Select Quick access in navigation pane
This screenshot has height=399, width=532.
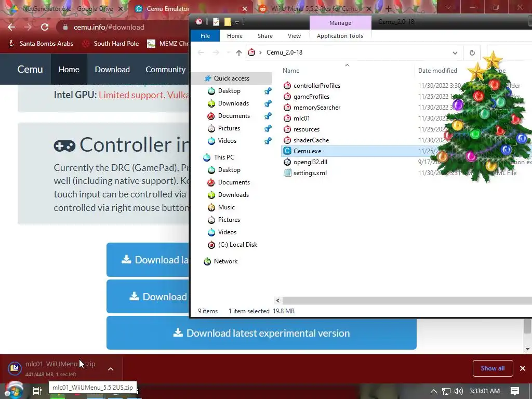pyautogui.click(x=231, y=78)
